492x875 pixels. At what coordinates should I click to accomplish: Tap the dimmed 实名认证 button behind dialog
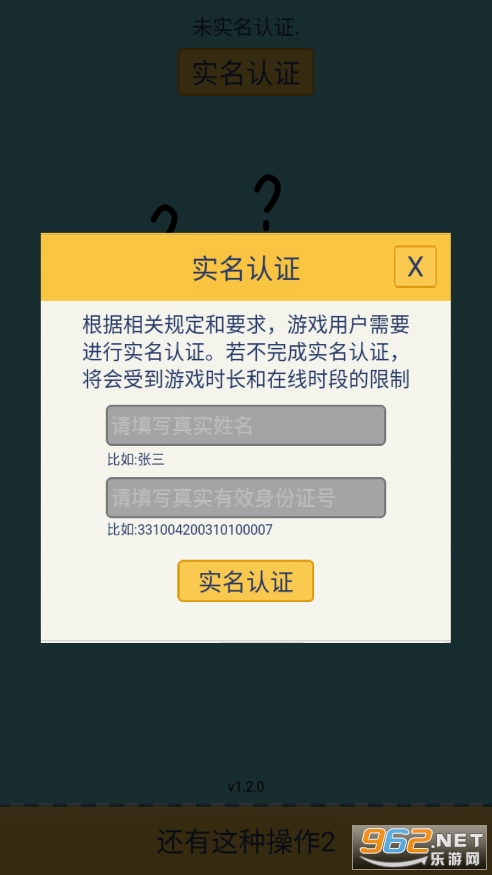(245, 72)
